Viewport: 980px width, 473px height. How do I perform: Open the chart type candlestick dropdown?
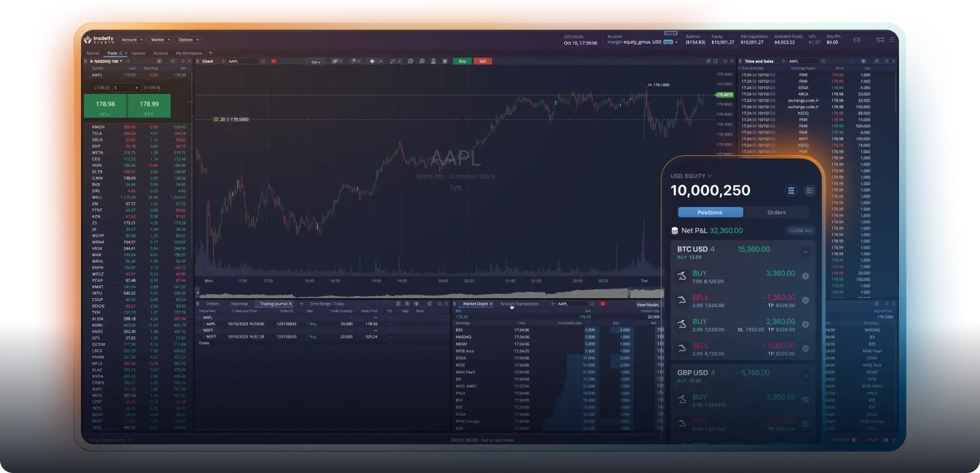338,61
